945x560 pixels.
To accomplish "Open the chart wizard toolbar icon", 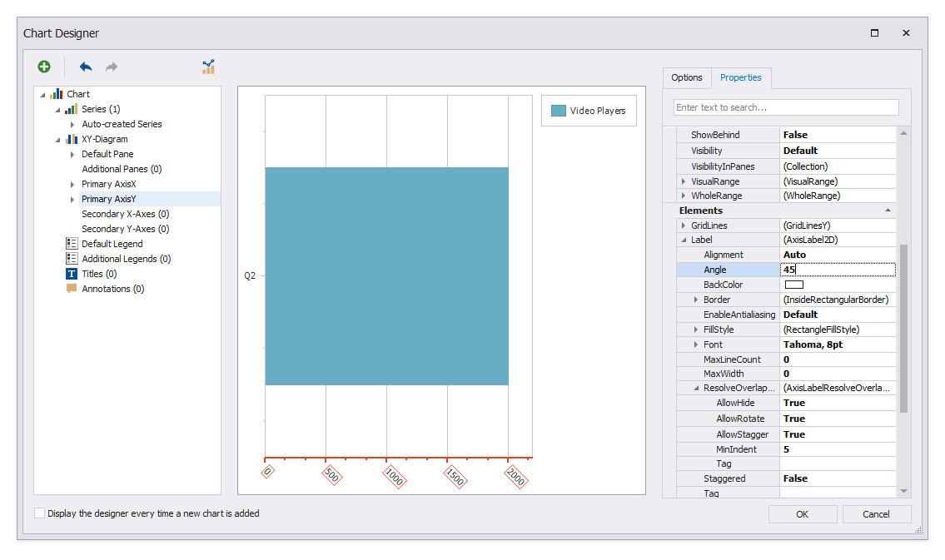I will click(208, 67).
